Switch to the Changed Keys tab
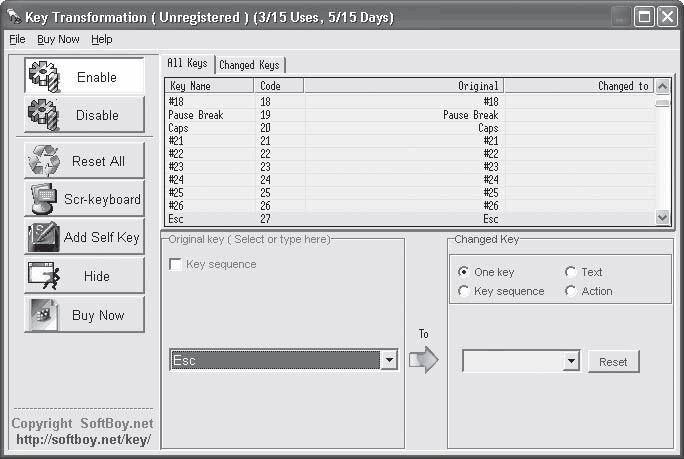 pos(250,65)
